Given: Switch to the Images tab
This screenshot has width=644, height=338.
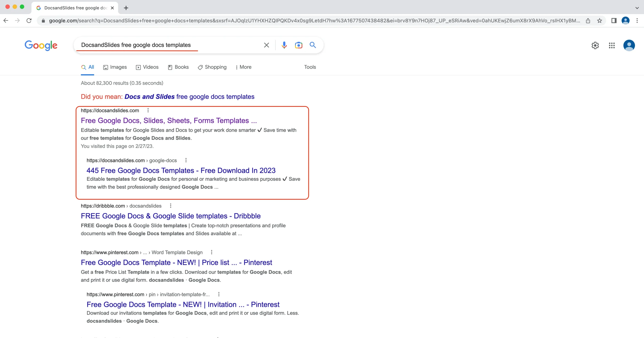Looking at the screenshot, I should point(114,67).
